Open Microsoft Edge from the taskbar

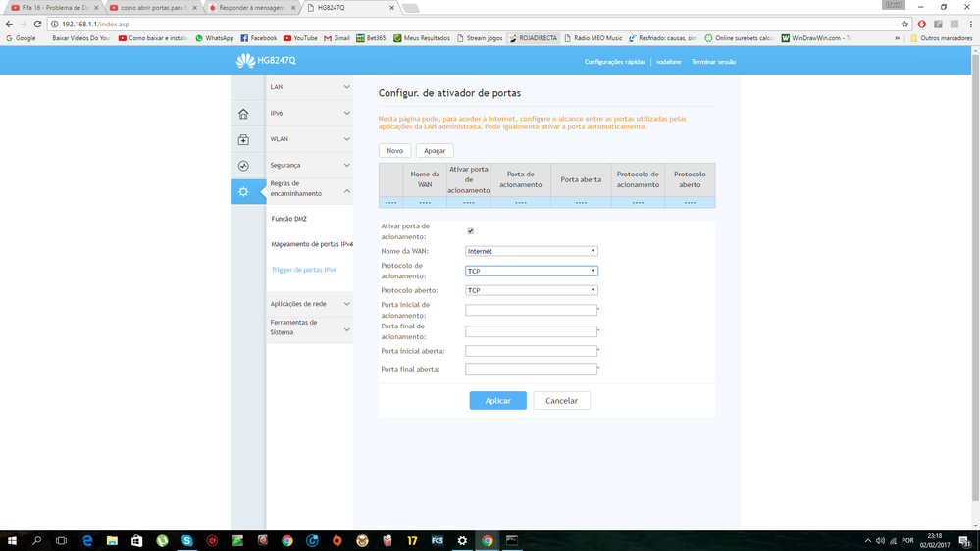coord(87,540)
